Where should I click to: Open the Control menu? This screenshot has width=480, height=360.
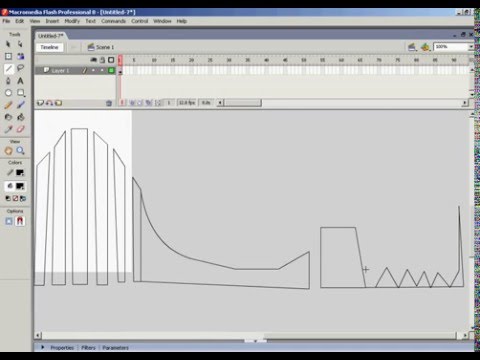[x=139, y=21]
